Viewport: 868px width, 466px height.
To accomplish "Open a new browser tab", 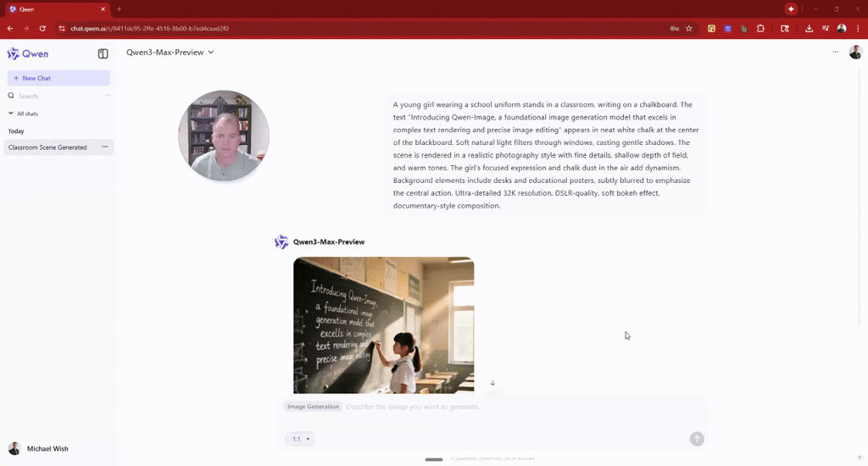I will click(119, 8).
